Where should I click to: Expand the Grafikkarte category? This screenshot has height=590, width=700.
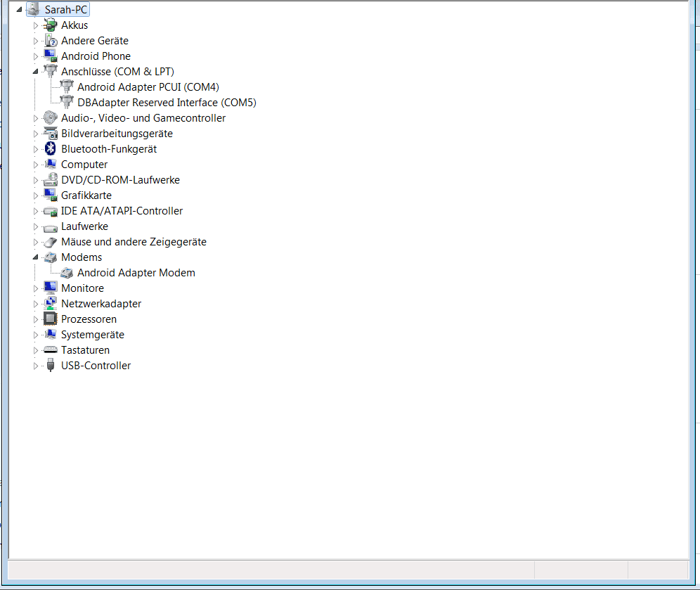coord(36,195)
